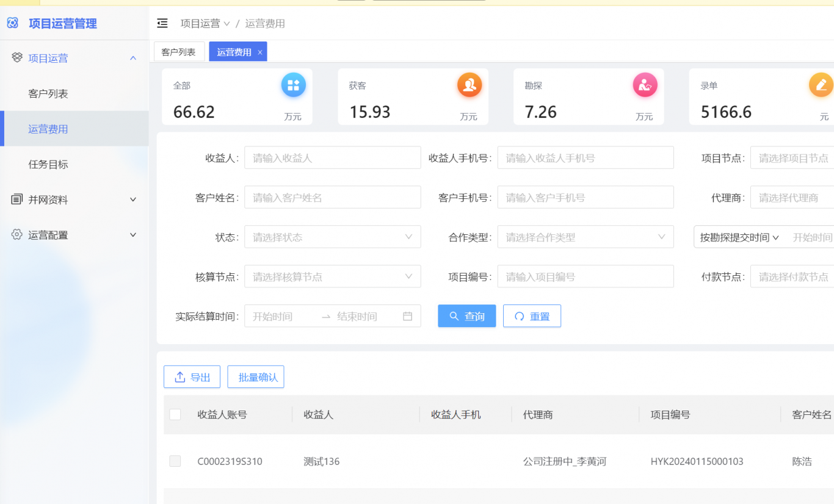Click 结束时间 in 实际结算时间 range
The height and width of the screenshot is (504, 834).
[x=357, y=316]
